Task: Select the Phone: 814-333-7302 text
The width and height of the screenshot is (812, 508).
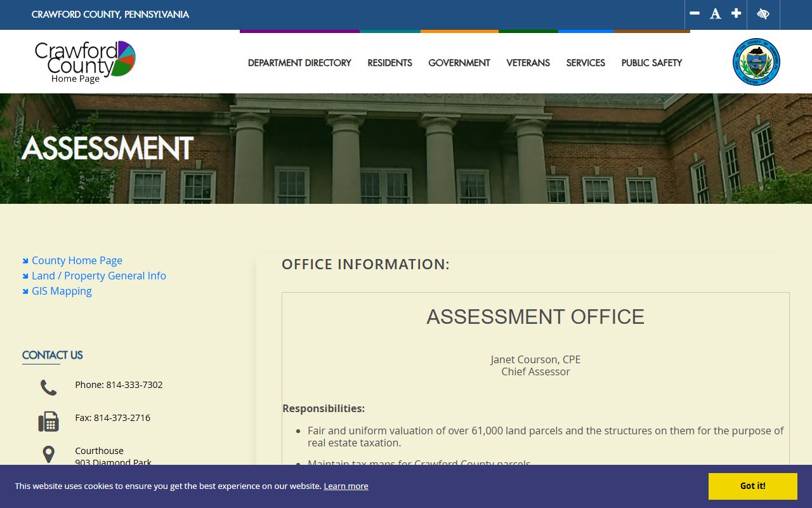Action: coord(119,385)
